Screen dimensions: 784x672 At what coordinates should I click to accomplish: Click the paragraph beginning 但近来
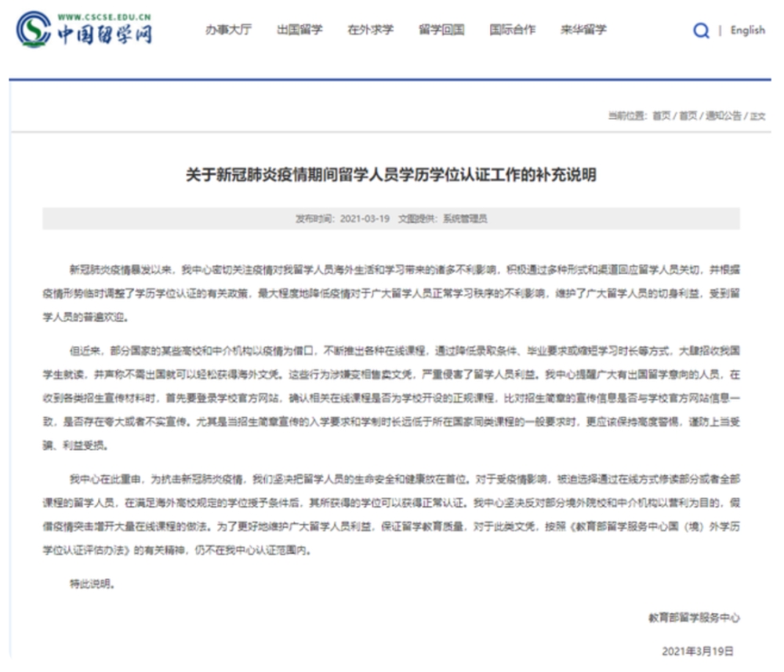[x=391, y=398]
